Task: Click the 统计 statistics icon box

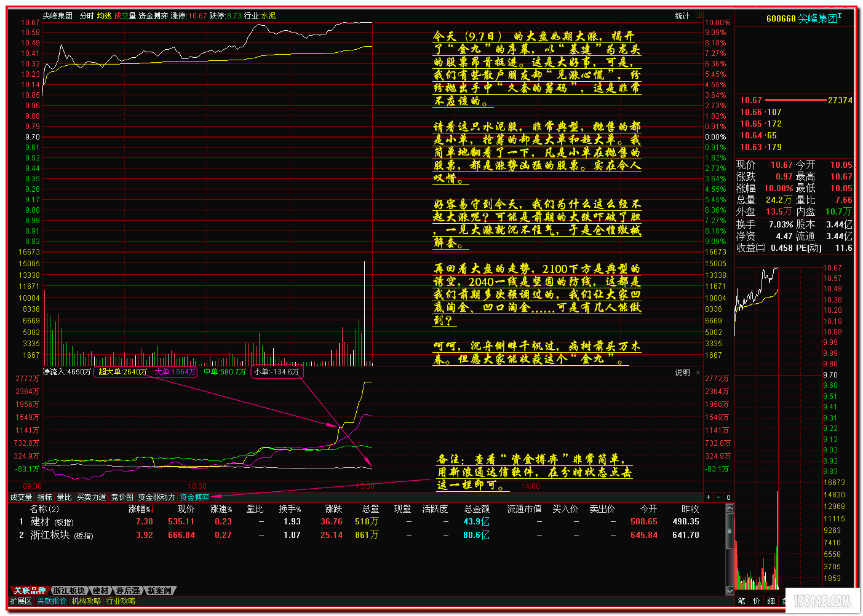Action: tap(698, 15)
